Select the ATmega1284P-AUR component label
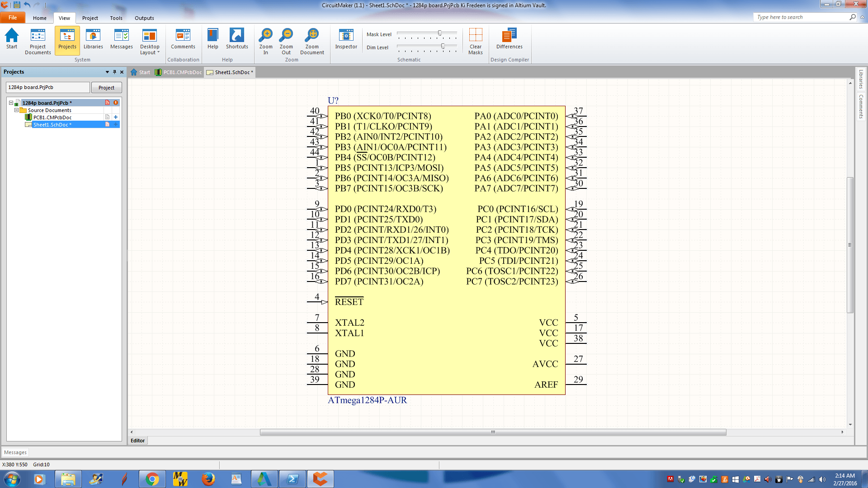868x488 pixels. 368,400
